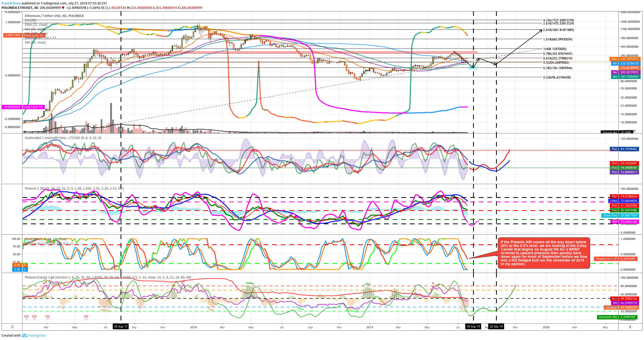Click the A auto-scale button on price axis
The image size is (644, 340).
pyautogui.click(x=630, y=327)
